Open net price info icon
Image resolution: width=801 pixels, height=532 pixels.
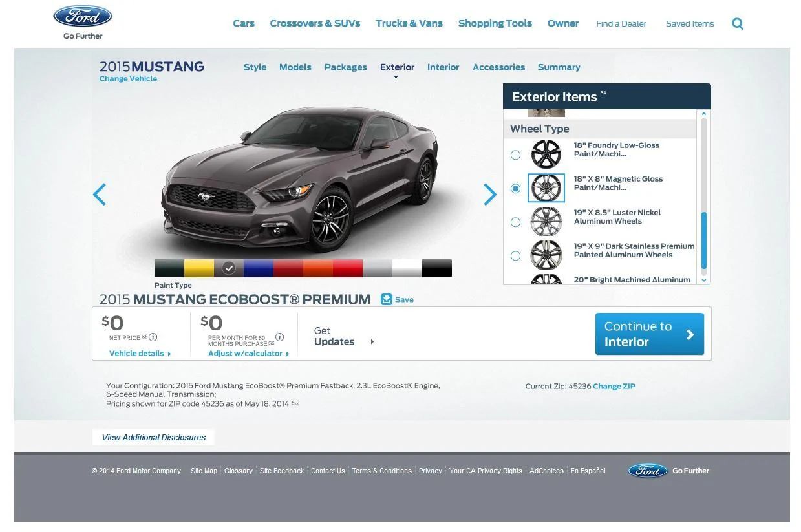[x=153, y=337]
